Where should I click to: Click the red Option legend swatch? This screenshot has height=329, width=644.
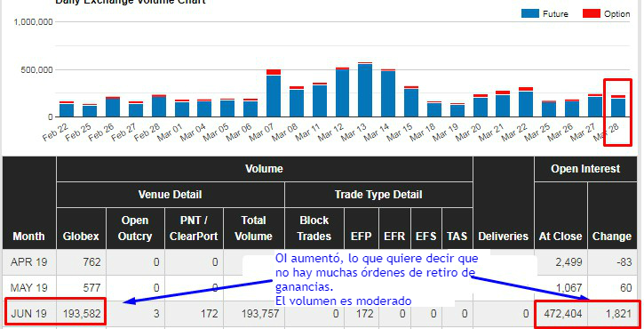click(x=591, y=13)
